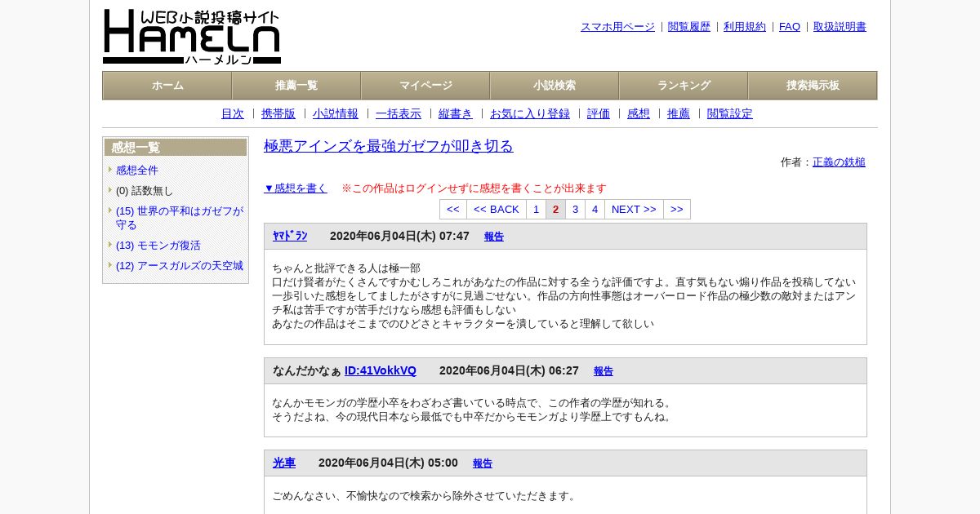
Task: Open author link 正義の鉄槌
Action: click(x=839, y=162)
